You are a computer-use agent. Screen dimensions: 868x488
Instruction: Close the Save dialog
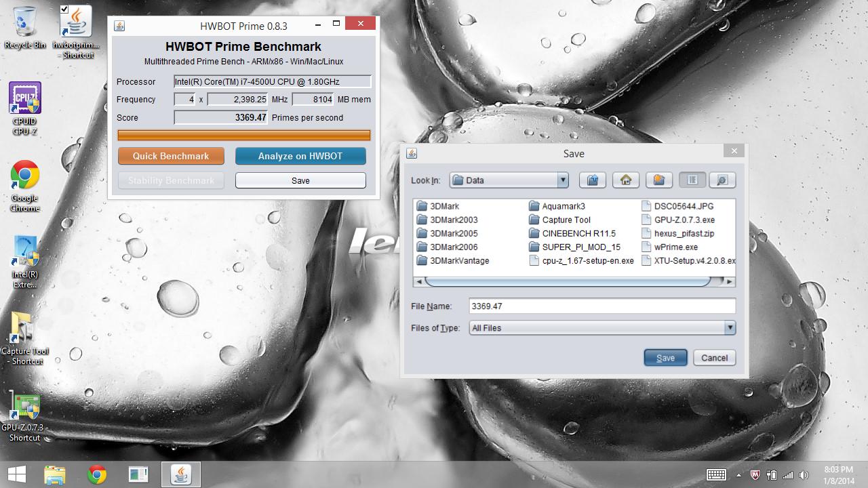click(734, 150)
